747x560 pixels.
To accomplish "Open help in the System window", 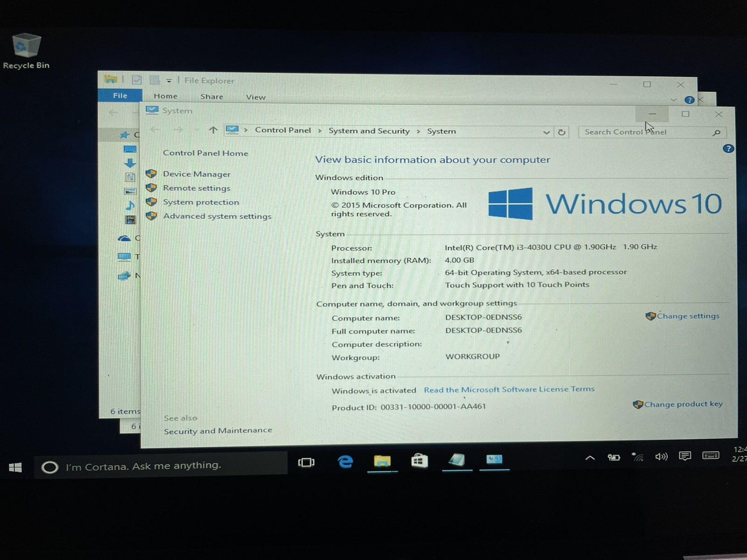I will (728, 149).
